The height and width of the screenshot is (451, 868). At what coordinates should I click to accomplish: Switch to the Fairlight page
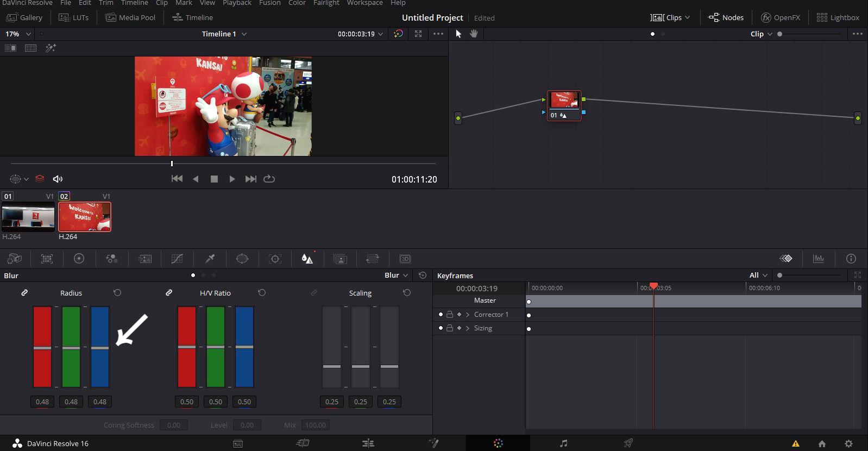tap(563, 443)
